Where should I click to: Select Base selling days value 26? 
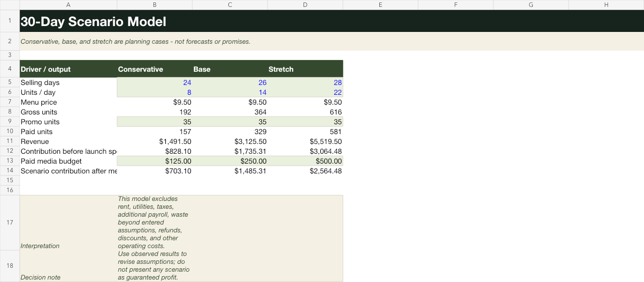tap(230, 83)
